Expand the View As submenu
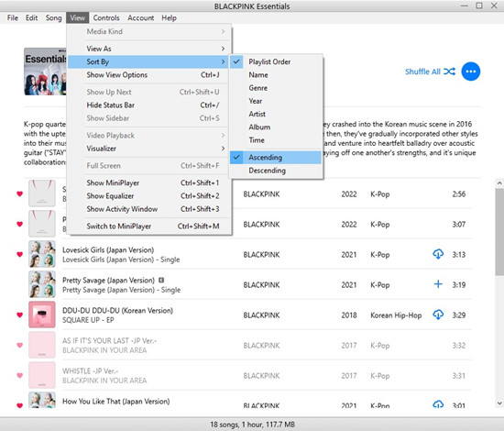The width and height of the screenshot is (504, 431). click(149, 49)
